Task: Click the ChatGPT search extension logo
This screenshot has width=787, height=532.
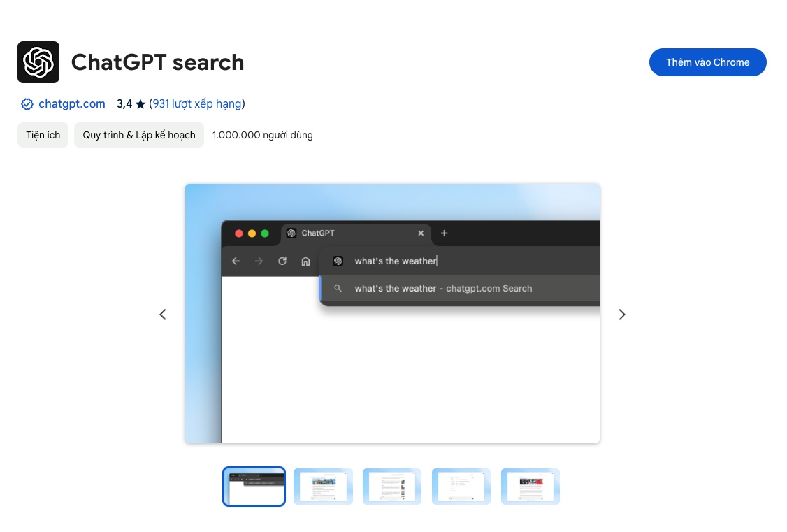Action: [38, 62]
